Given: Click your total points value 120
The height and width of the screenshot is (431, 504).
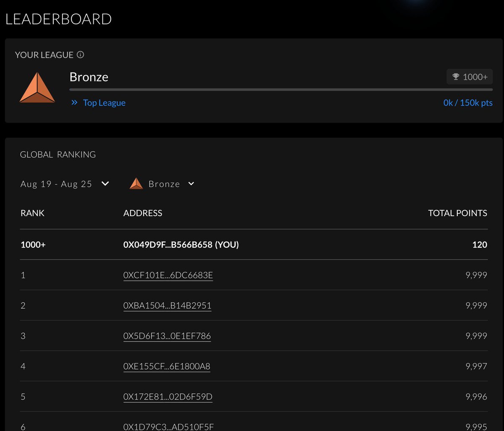Looking at the screenshot, I should 480,245.
